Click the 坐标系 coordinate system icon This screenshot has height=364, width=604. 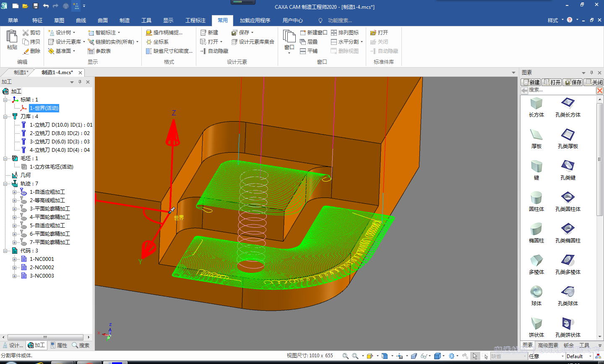click(149, 42)
